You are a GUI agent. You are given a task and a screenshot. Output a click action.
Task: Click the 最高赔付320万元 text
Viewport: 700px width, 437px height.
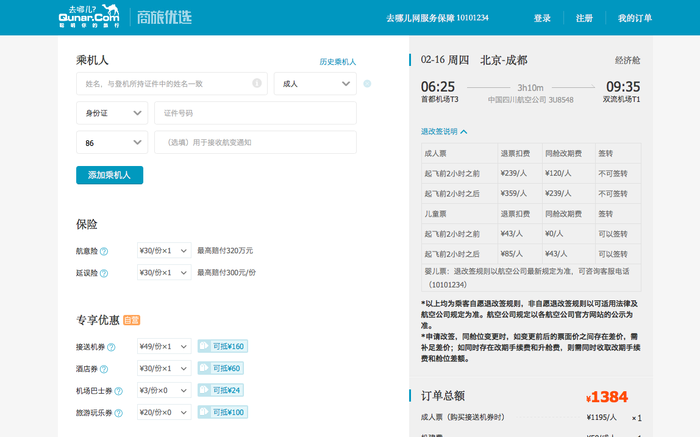coord(225,250)
